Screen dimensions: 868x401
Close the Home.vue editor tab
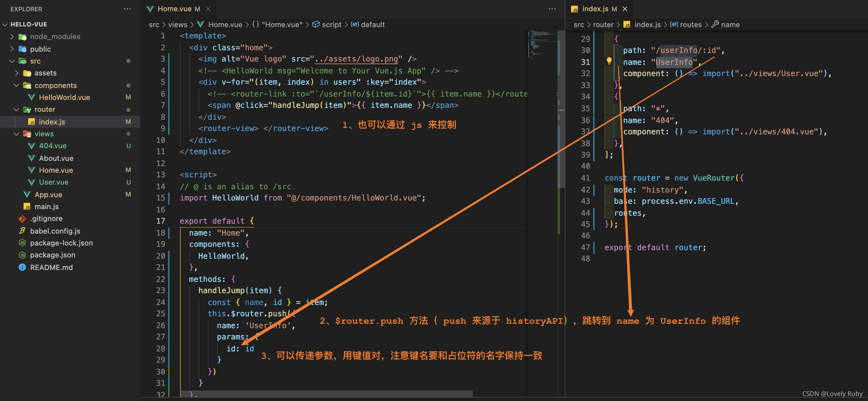(x=208, y=9)
